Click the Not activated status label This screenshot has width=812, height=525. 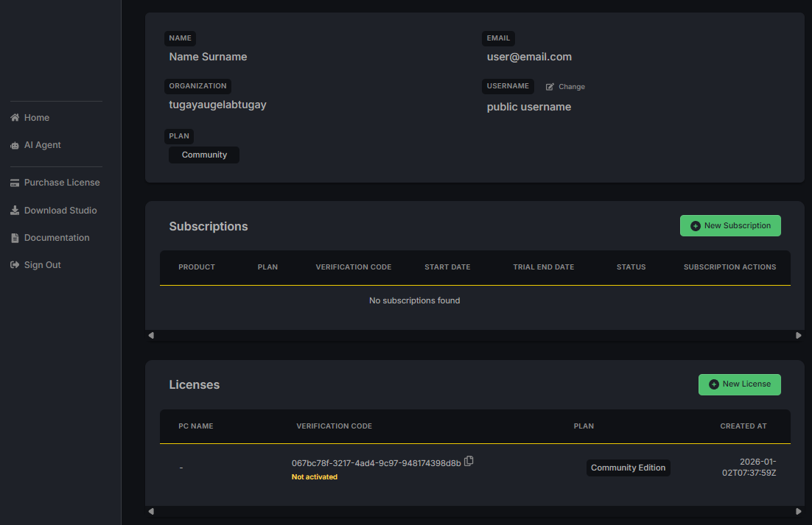pyautogui.click(x=315, y=477)
